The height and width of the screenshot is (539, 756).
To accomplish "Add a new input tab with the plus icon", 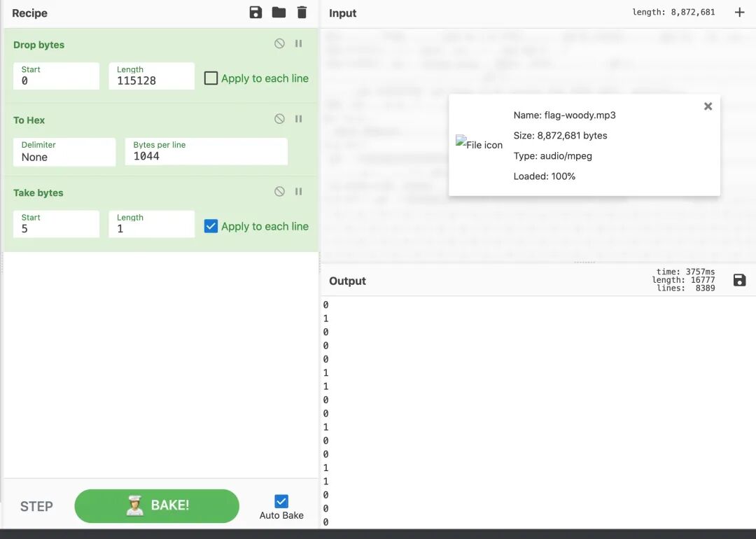I will coord(740,13).
